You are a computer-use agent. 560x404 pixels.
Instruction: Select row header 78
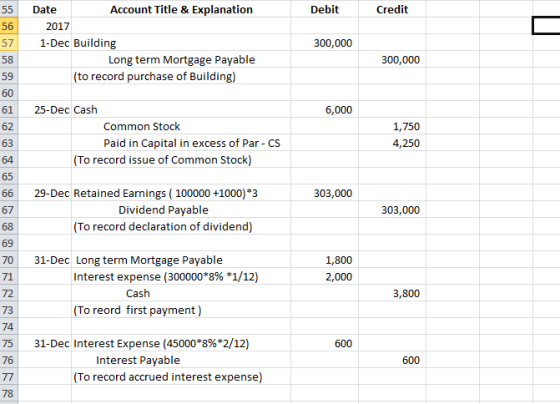point(9,394)
